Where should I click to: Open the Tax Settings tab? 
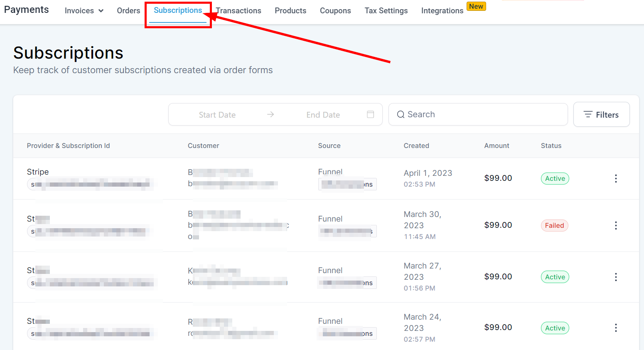tap(386, 11)
